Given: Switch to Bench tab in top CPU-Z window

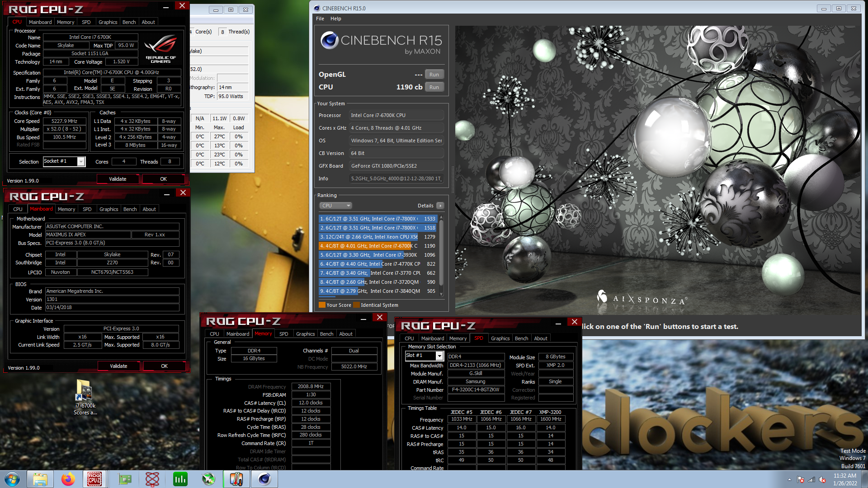Looking at the screenshot, I should (x=129, y=22).
